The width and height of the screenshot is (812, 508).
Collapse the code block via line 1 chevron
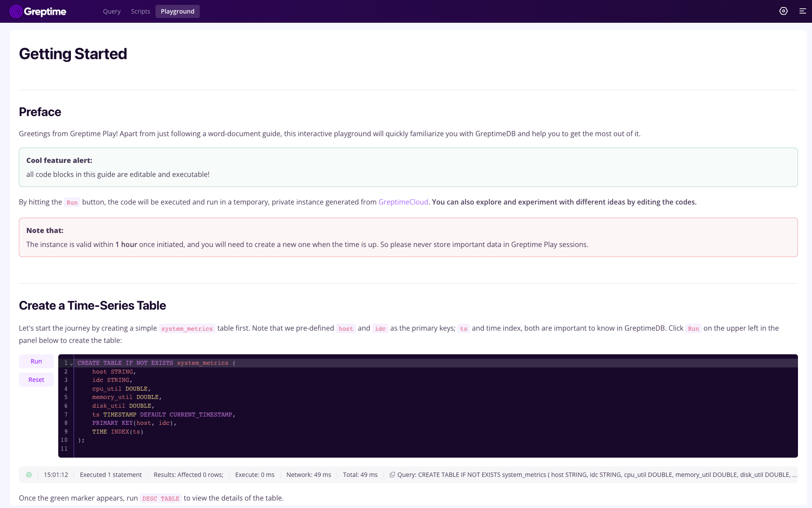(71, 363)
